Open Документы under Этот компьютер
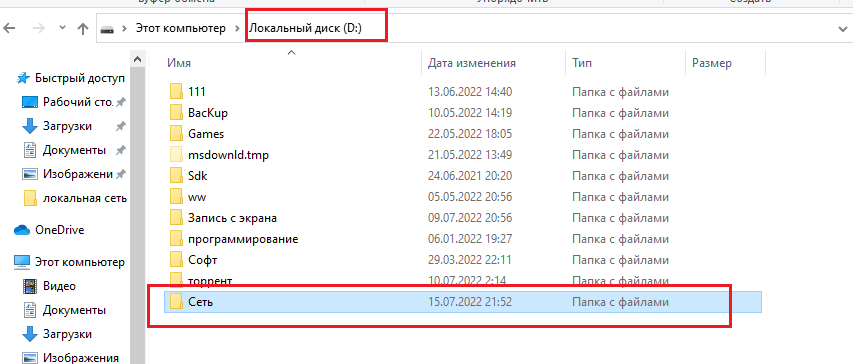This screenshot has height=364, width=853. (x=75, y=310)
